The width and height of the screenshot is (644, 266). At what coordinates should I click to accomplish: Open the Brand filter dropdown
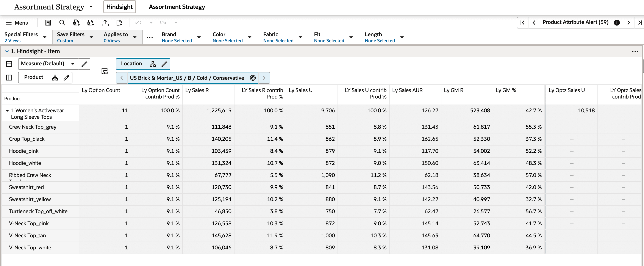[x=199, y=37]
